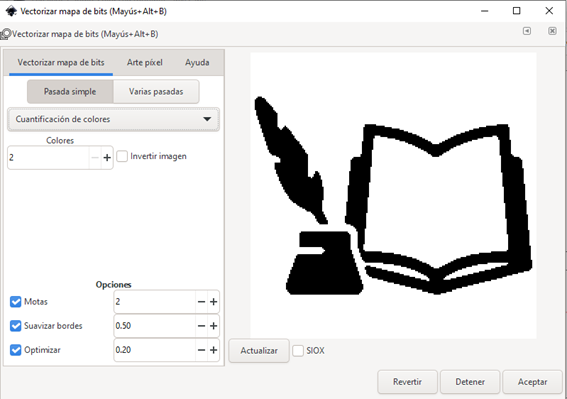Increase the Optimizar value
This screenshot has width=567, height=399.
point(213,350)
